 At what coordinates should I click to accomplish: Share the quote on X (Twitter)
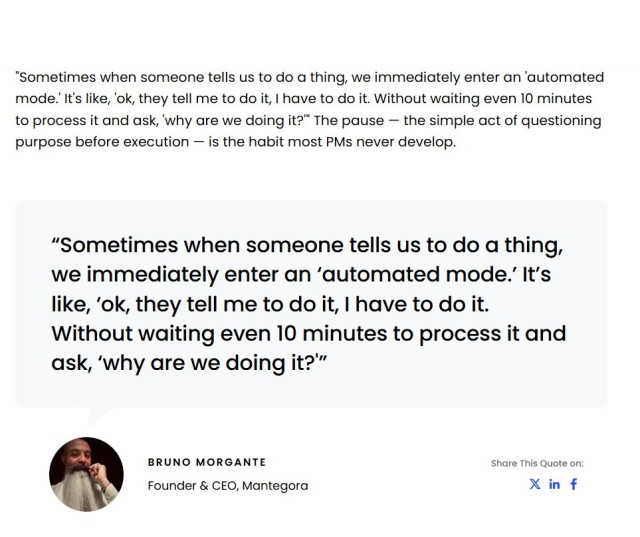535,485
